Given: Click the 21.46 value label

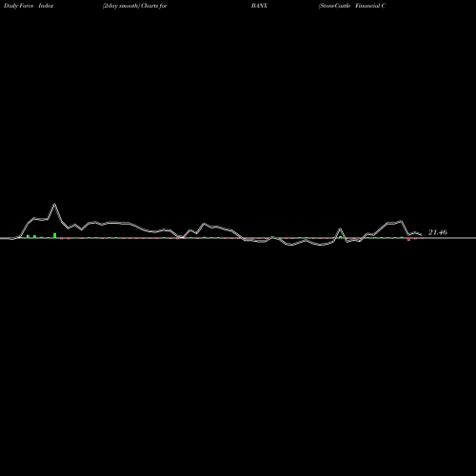Looking at the screenshot, I should click(x=438, y=232).
